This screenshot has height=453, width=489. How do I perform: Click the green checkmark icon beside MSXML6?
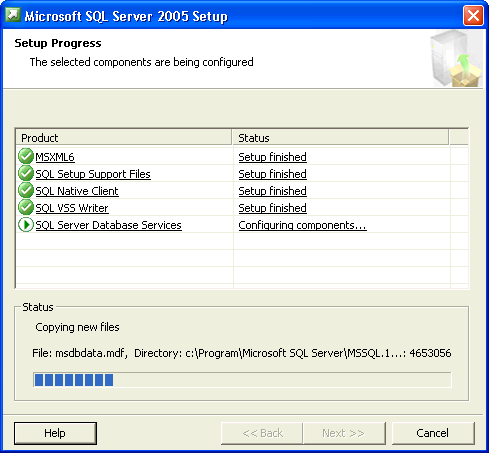tap(26, 156)
